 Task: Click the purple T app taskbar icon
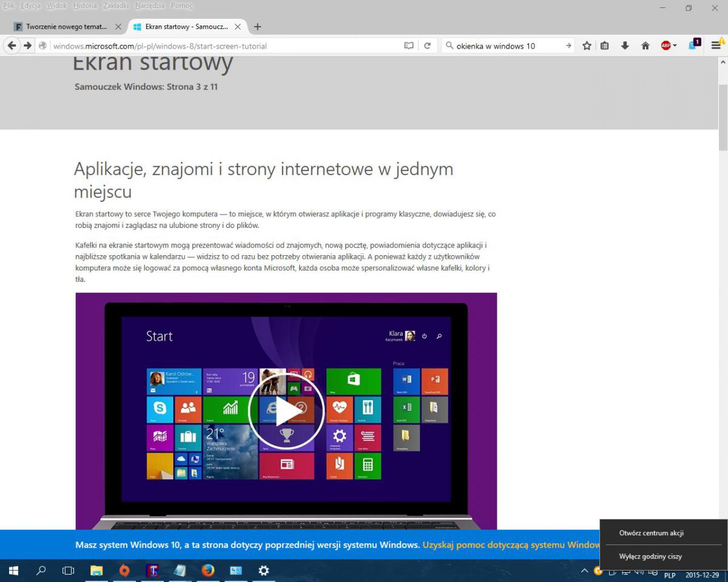(x=152, y=570)
